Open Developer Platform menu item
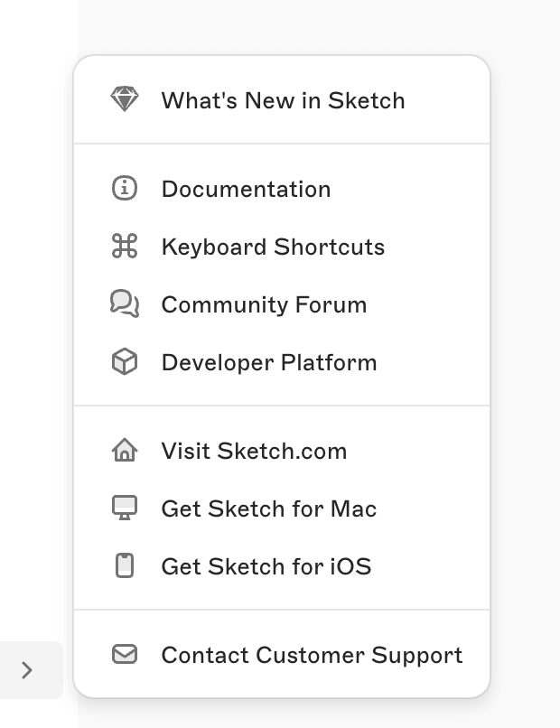This screenshot has width=560, height=728. pos(269,362)
